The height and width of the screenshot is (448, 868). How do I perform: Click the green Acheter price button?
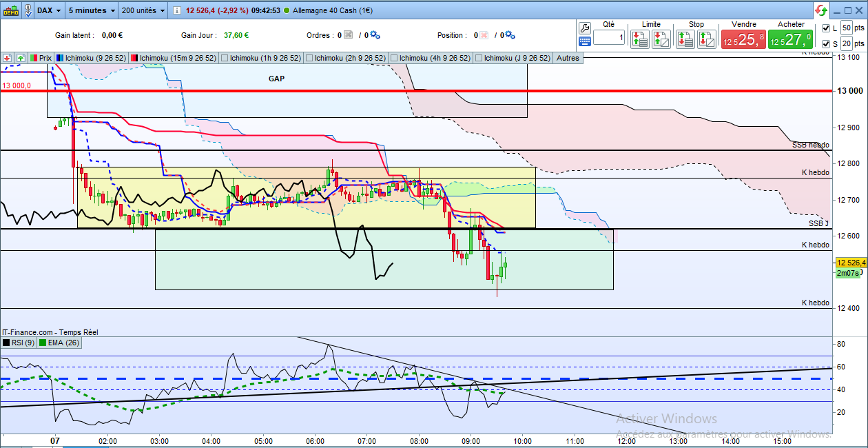tap(791, 39)
